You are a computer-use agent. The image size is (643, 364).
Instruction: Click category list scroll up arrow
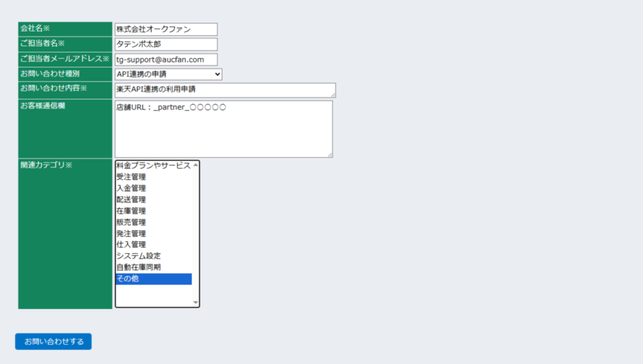point(196,165)
